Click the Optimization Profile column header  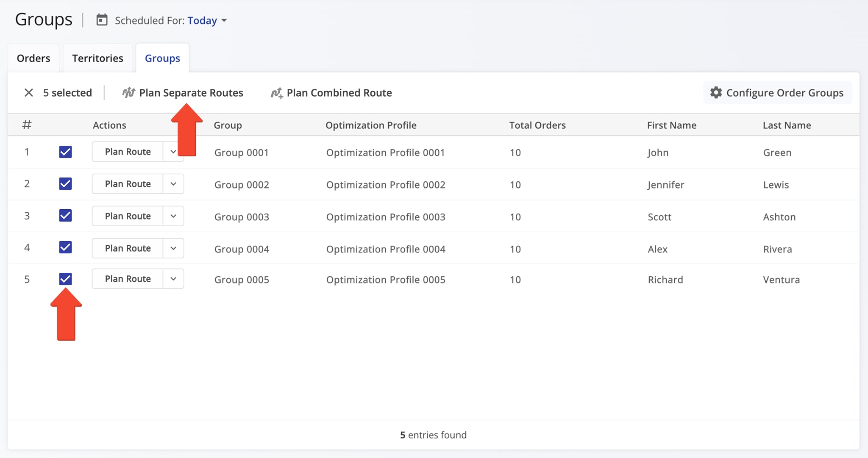pyautogui.click(x=371, y=125)
